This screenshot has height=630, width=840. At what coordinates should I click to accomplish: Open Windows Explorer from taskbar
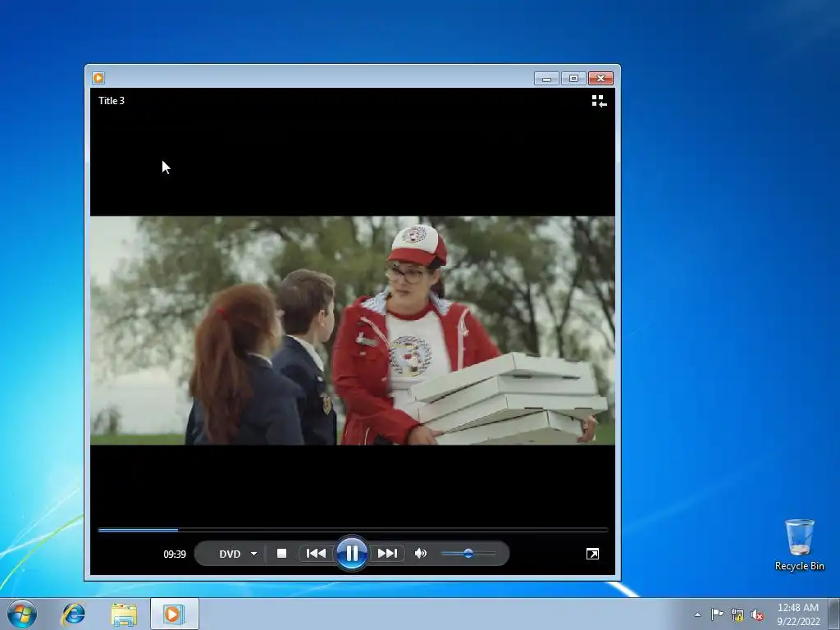(x=124, y=614)
